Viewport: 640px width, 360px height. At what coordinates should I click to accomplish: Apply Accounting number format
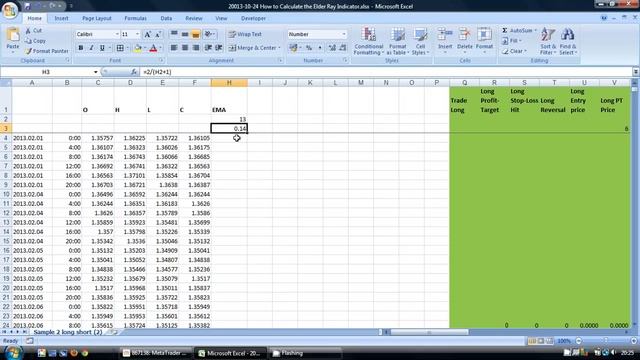(293, 48)
